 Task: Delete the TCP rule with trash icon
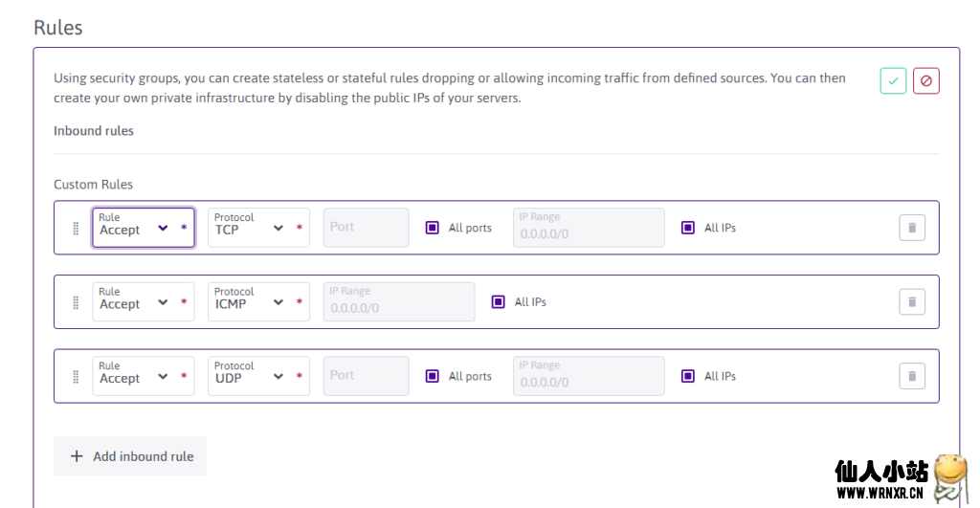click(911, 228)
